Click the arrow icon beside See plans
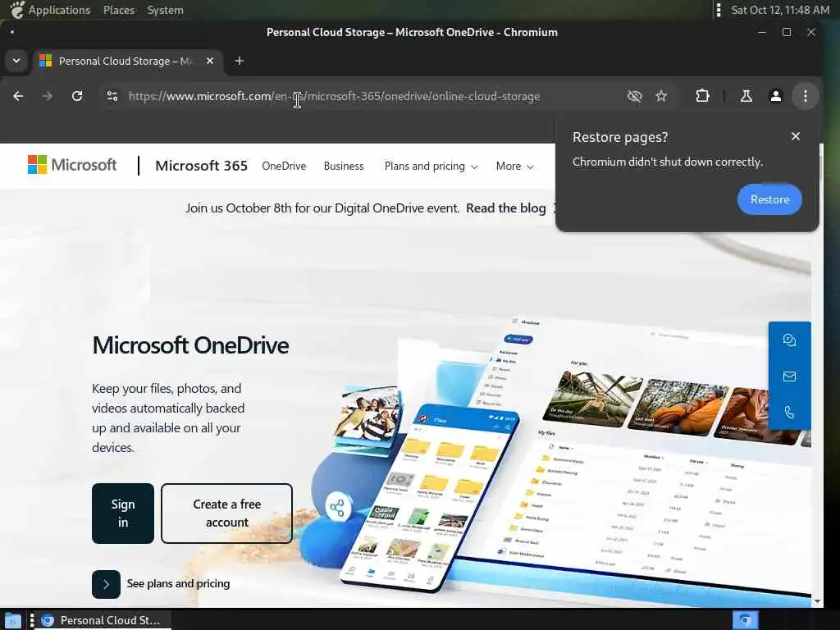The image size is (840, 630). (x=106, y=584)
